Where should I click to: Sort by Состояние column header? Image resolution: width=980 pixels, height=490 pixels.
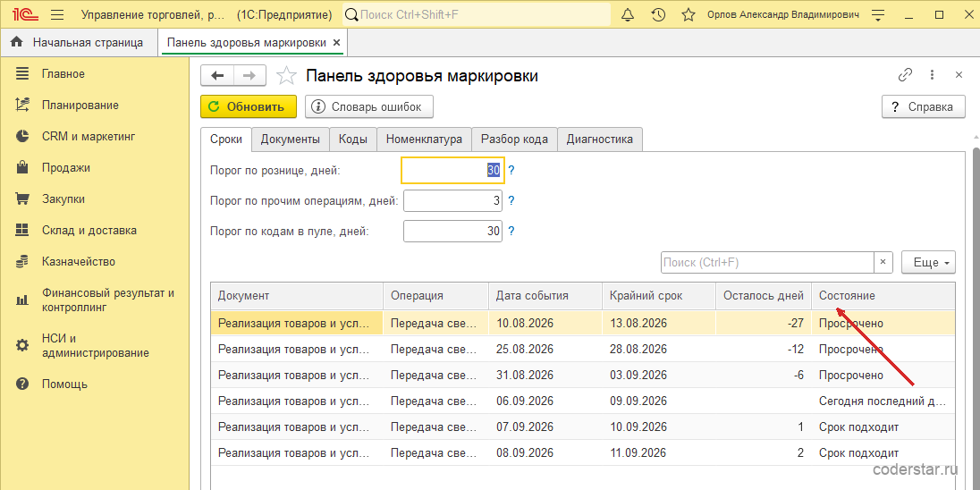pyautogui.click(x=883, y=296)
